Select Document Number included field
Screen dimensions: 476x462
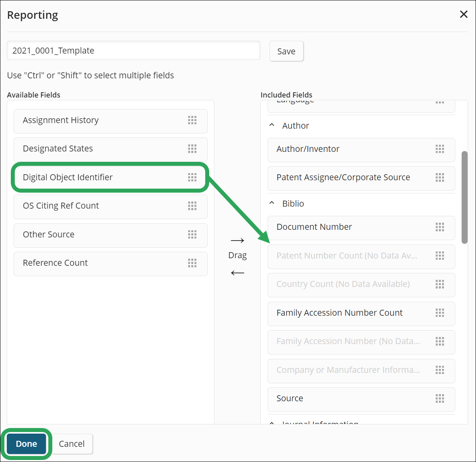(361, 228)
